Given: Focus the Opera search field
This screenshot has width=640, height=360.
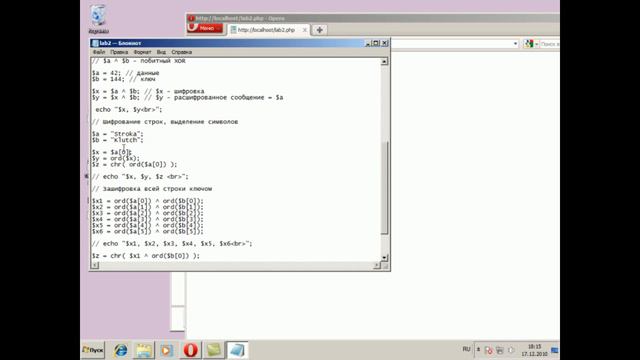Looking at the screenshot, I should [549, 44].
